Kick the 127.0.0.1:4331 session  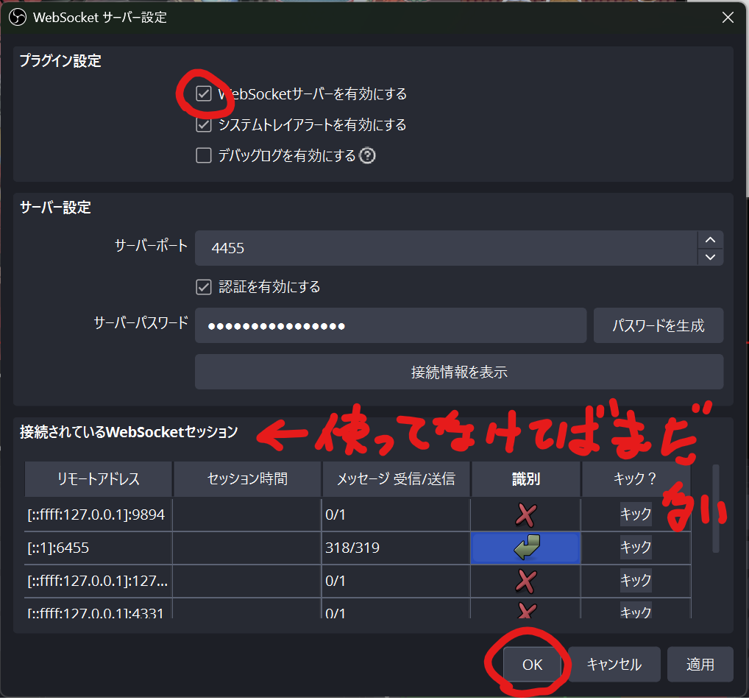(x=636, y=611)
